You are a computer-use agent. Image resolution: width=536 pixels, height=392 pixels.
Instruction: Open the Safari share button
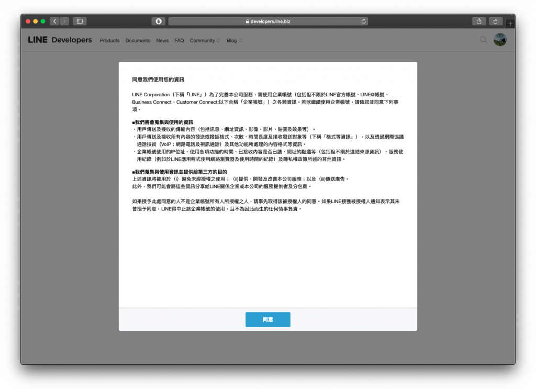pos(479,21)
